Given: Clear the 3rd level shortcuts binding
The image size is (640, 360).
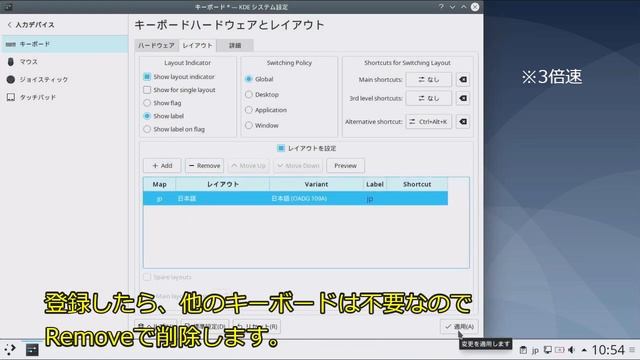Looking at the screenshot, I should point(463,98).
